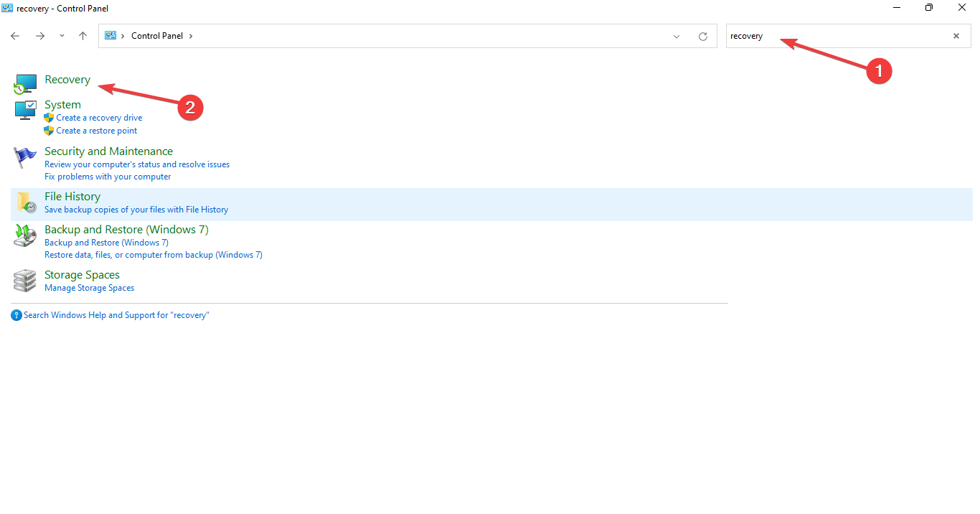Click Search Windows Help and Support link
980x514 pixels.
116,315
